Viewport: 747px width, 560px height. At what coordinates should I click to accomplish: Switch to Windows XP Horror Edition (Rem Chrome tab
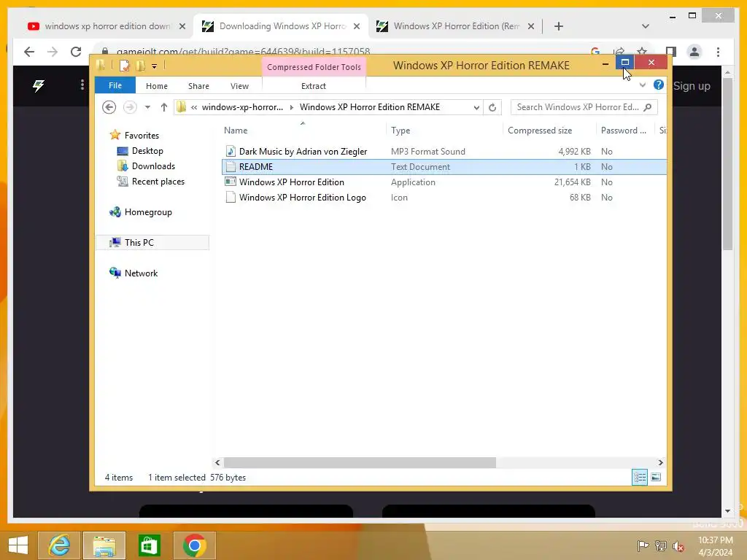click(x=455, y=26)
